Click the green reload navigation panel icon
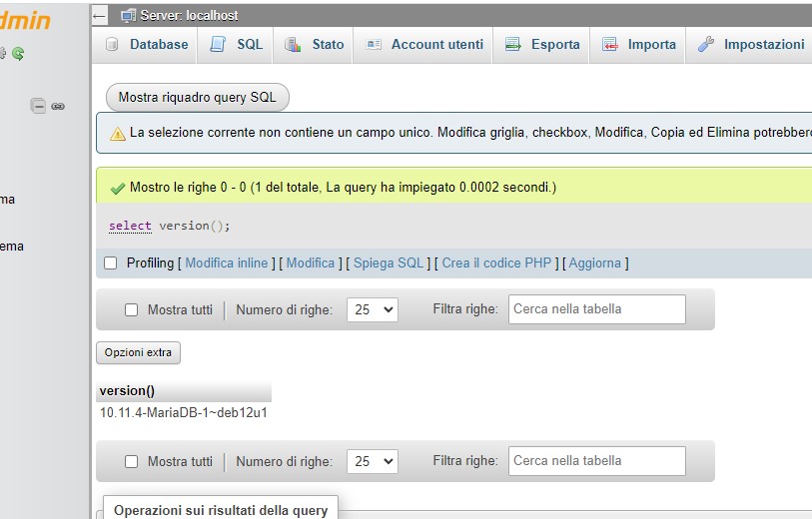 pos(18,53)
